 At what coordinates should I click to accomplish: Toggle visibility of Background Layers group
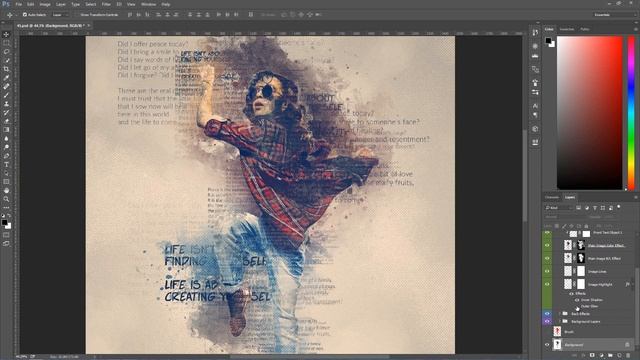pos(547,322)
